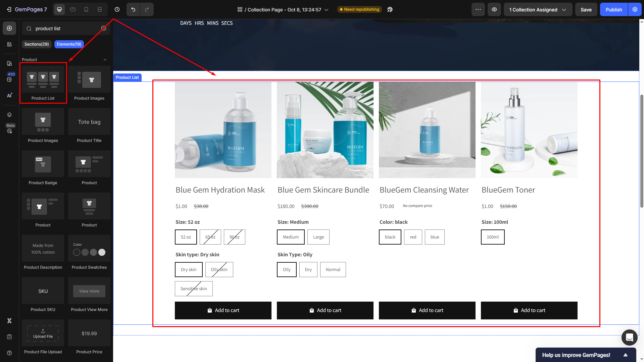Open the more options ellipsis menu
Image resolution: width=644 pixels, height=362 pixels.
coord(478,9)
